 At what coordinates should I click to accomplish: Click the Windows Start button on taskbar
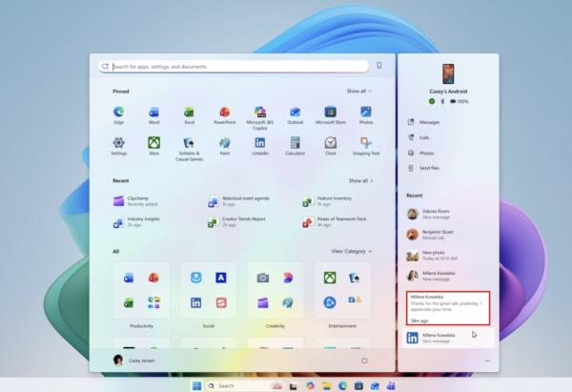[196, 385]
